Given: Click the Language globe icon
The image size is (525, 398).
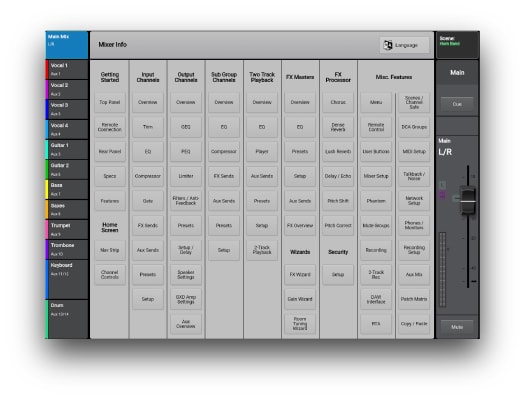Looking at the screenshot, I should point(388,45).
